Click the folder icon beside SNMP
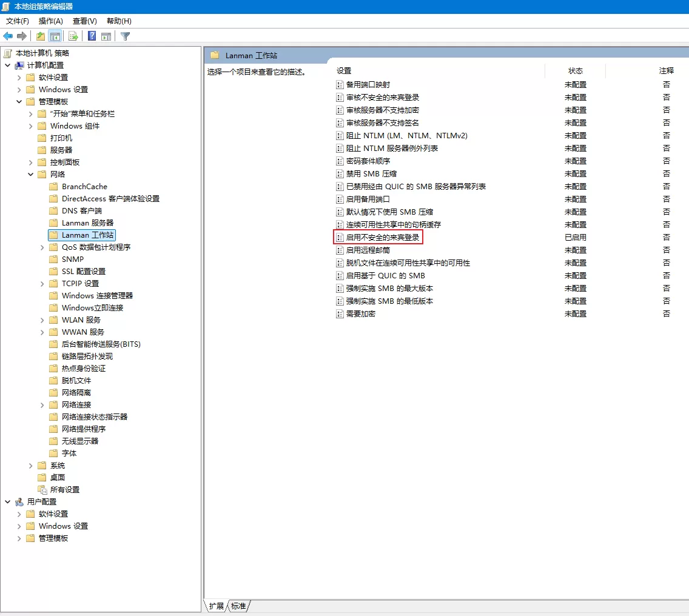 coord(53,259)
